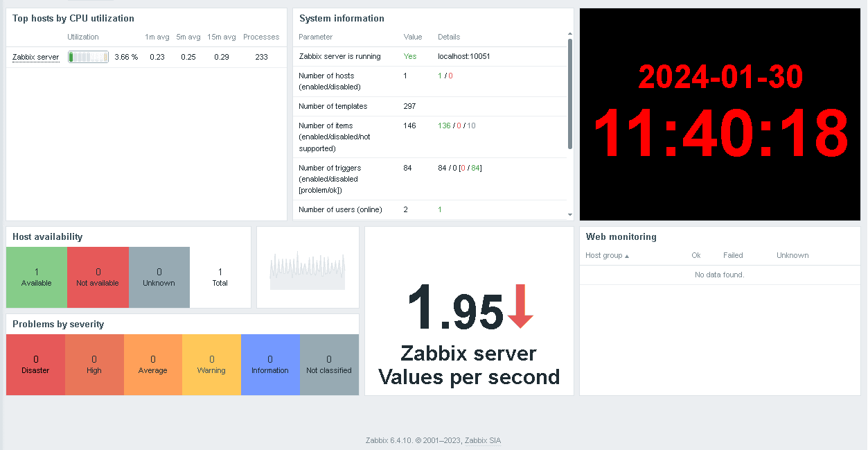Click the No data found message

720,275
